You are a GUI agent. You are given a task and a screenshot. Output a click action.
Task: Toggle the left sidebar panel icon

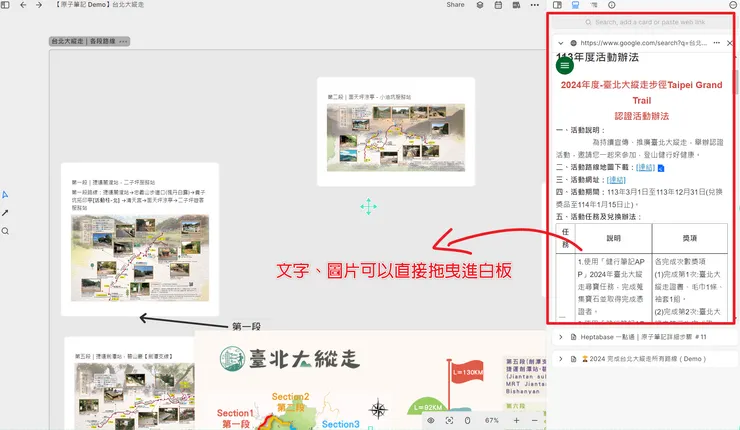[5, 5]
